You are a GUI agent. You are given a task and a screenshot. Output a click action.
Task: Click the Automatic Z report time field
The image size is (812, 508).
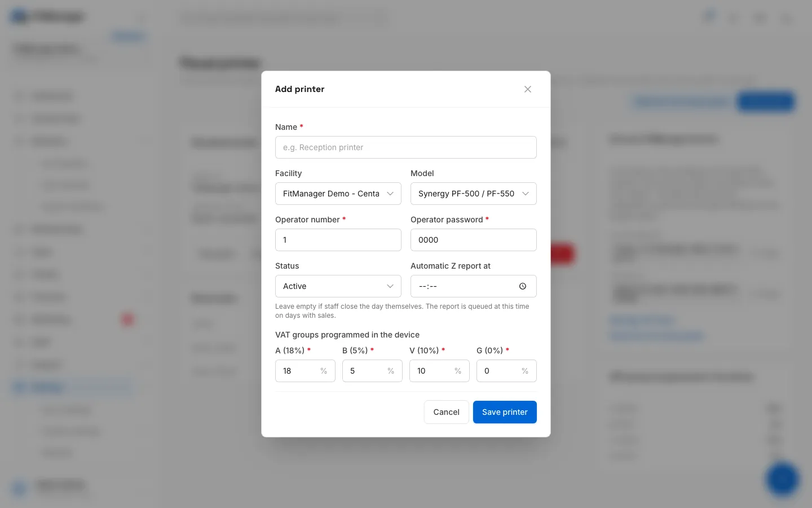point(474,286)
